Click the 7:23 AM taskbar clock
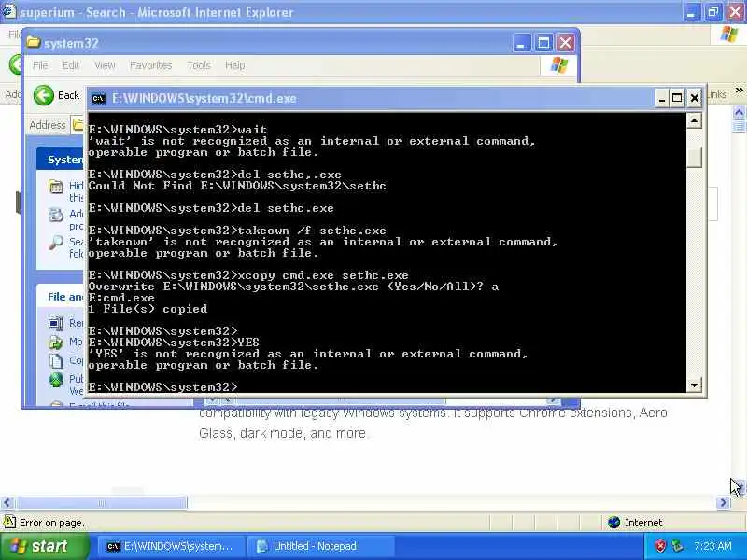 pos(712,546)
